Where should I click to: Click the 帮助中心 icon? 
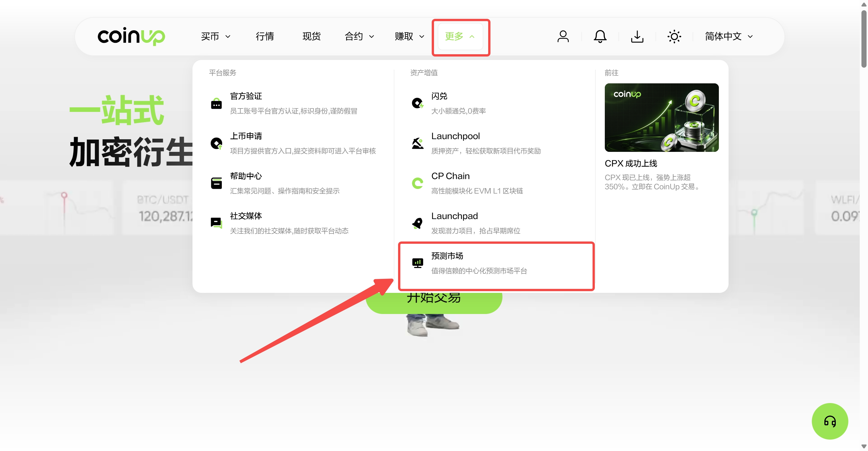(x=216, y=183)
